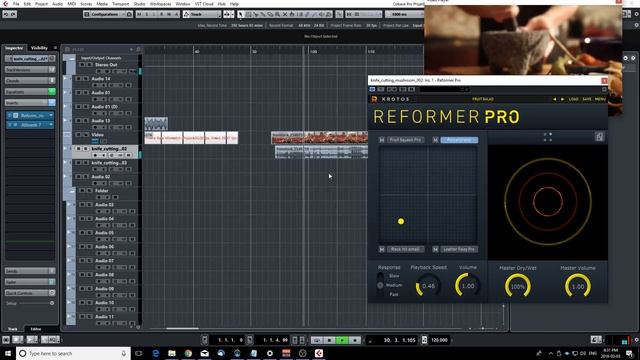Click the Leather Foley Pro library button
The width and height of the screenshot is (640, 360).
pyautogui.click(x=459, y=249)
